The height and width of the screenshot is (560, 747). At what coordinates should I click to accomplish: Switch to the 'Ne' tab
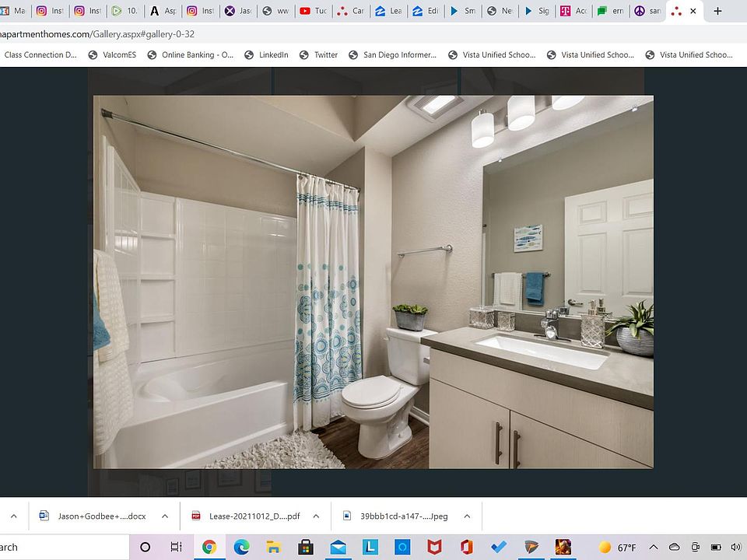pos(500,10)
